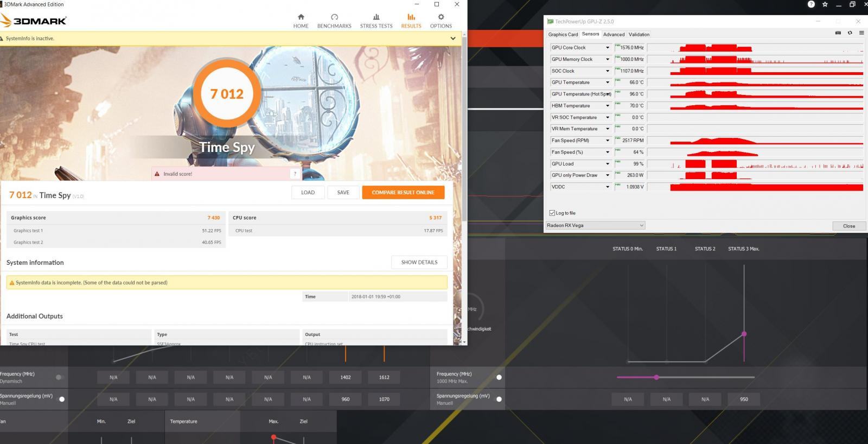Toggle GPU Frequency Dynamisch switch

point(60,377)
